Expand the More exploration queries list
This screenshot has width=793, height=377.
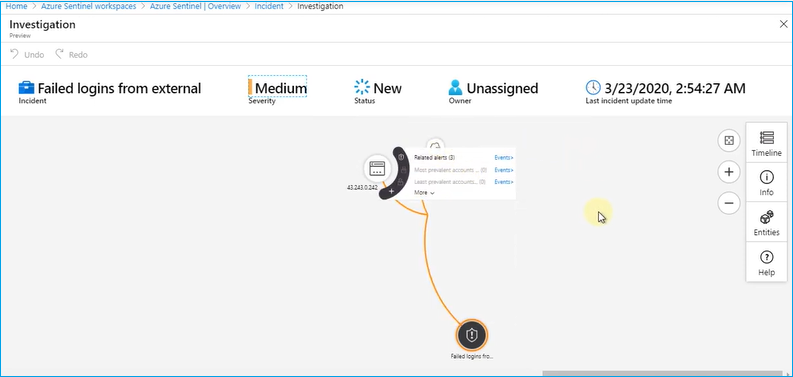[424, 193]
